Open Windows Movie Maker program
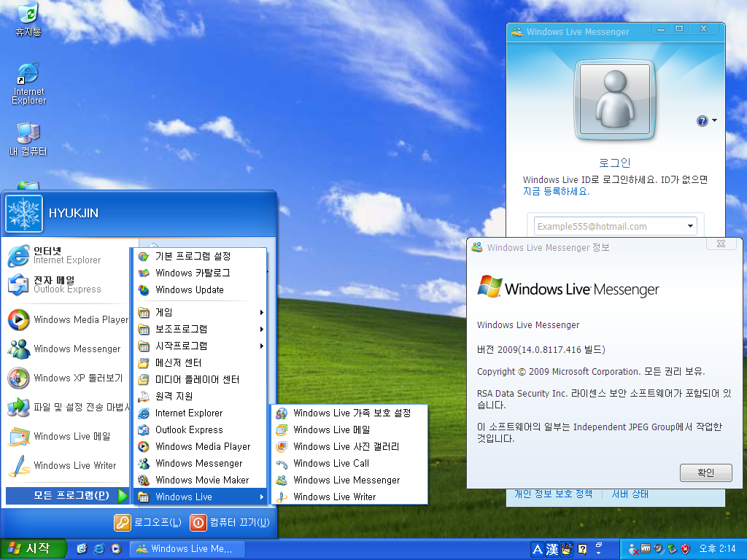Viewport: 747px width, 560px height. point(200,480)
